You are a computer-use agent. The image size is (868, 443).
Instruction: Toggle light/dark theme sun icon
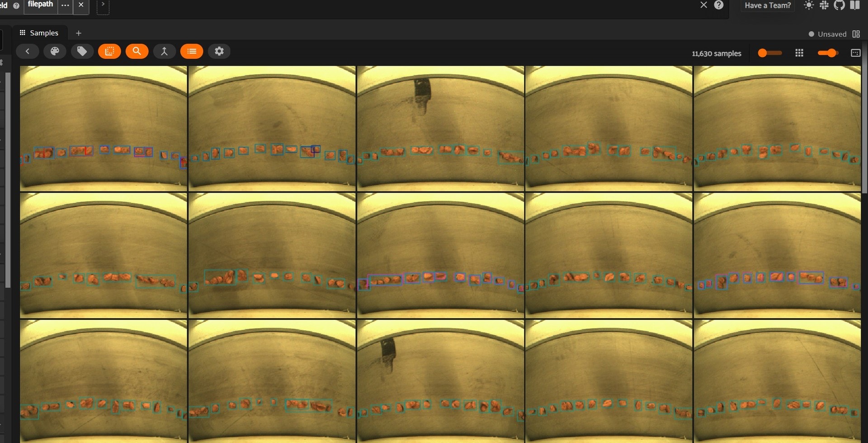809,5
